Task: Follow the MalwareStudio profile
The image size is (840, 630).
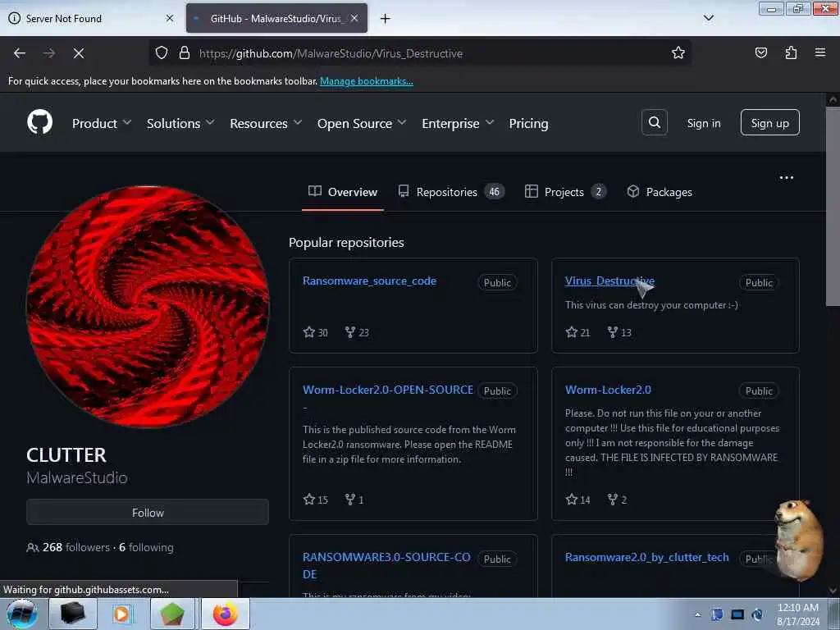Action: [x=148, y=513]
